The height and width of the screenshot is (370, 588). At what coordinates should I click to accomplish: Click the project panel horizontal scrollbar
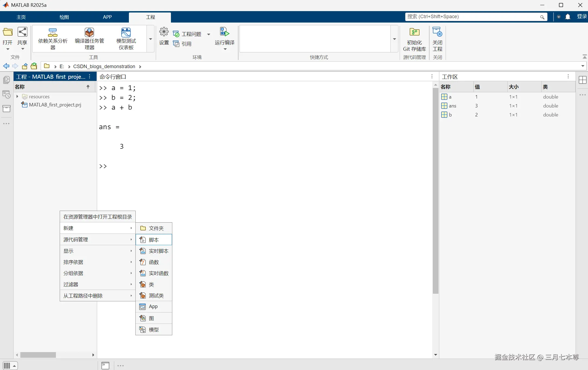[38, 355]
